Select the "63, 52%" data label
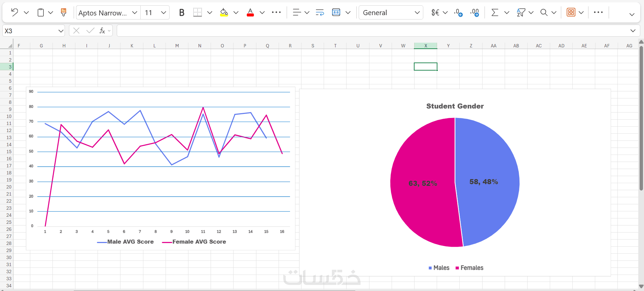 point(423,183)
